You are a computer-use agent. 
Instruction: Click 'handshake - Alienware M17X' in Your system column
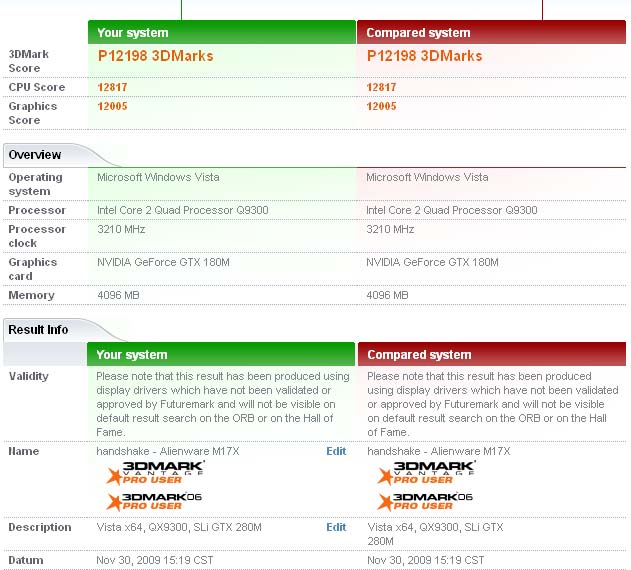click(168, 451)
